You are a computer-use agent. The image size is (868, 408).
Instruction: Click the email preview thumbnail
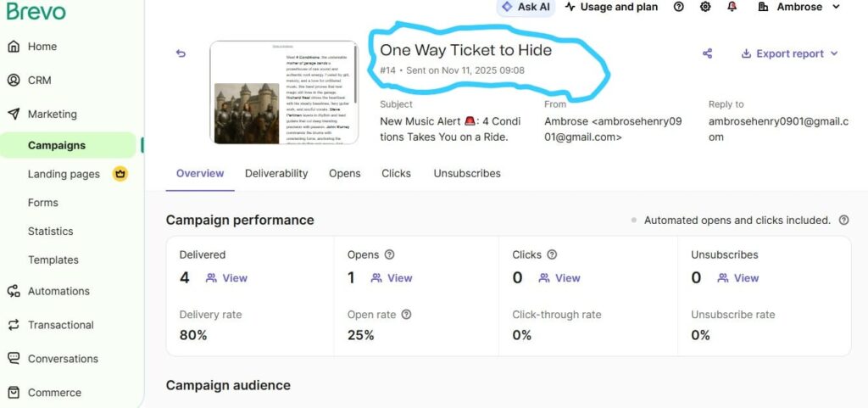tap(284, 92)
